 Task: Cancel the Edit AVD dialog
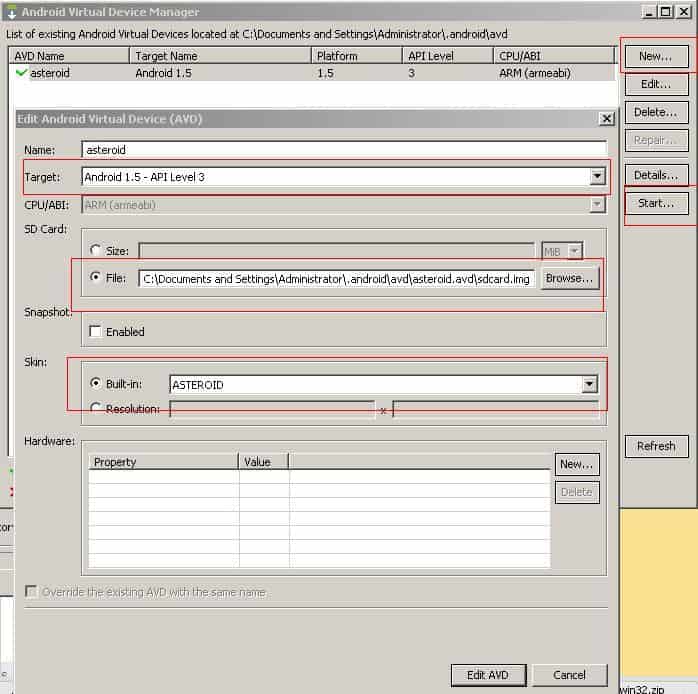click(569, 675)
